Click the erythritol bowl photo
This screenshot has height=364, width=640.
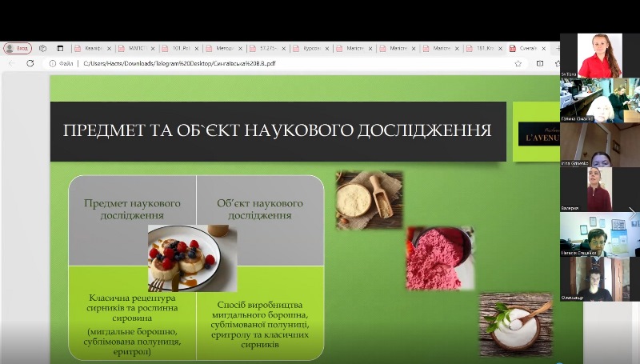point(516,325)
